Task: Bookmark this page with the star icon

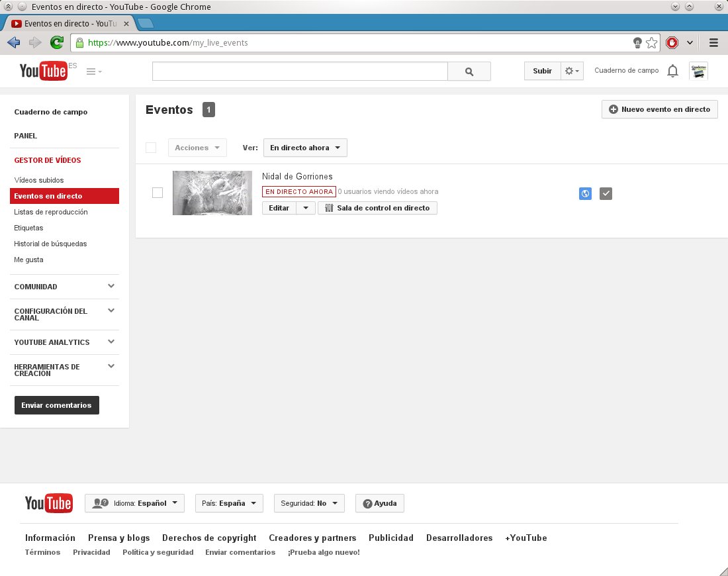Action: (652, 43)
